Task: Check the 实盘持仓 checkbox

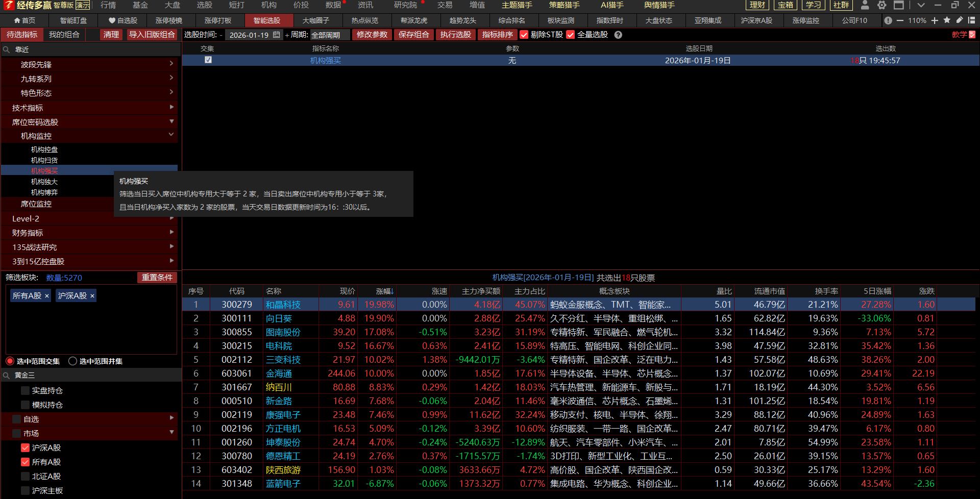Action: coord(25,391)
